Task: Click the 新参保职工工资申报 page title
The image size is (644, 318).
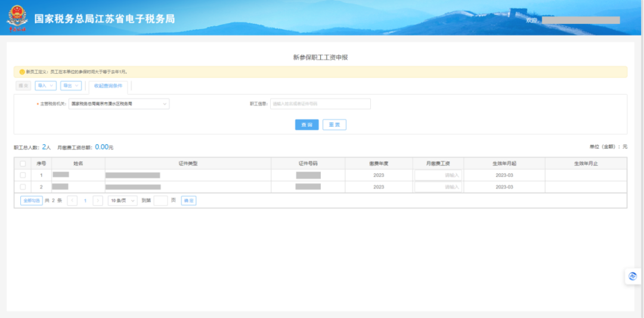Action: point(320,57)
